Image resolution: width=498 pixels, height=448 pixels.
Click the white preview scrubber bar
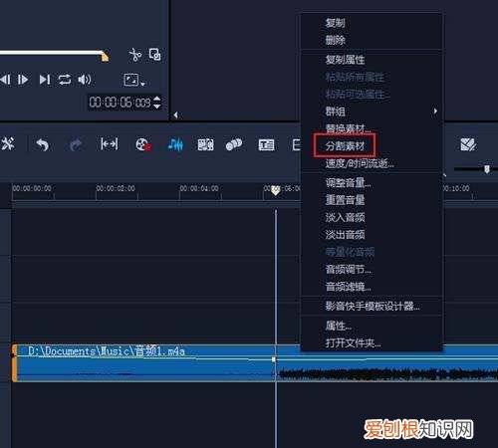[x=51, y=53]
